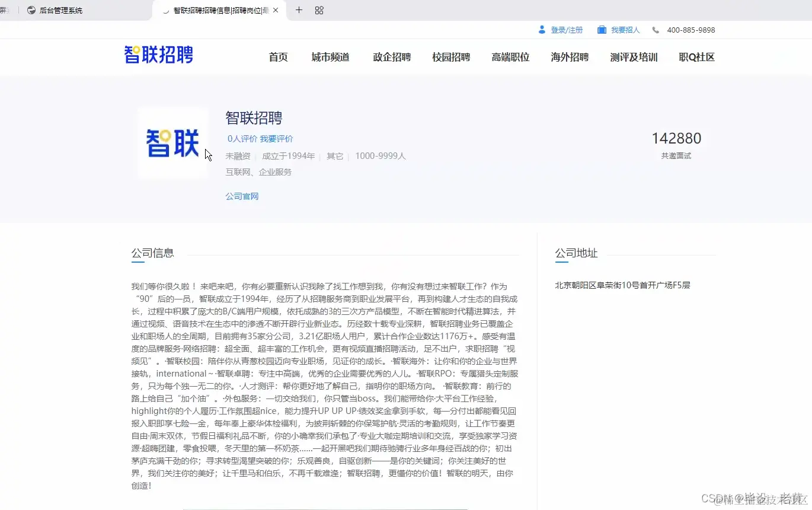Viewport: 812px width, 510px height.
Task: Click the 智联招聘 site logo
Action: 159,55
